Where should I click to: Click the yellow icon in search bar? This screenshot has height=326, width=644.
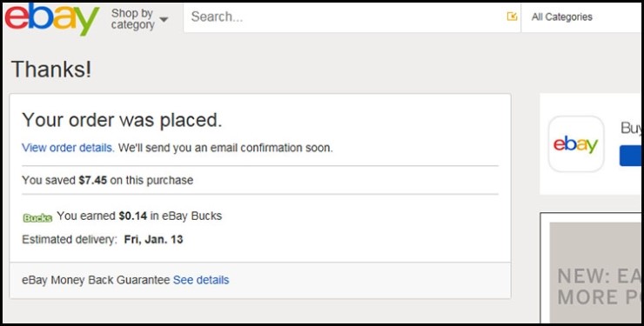point(512,17)
